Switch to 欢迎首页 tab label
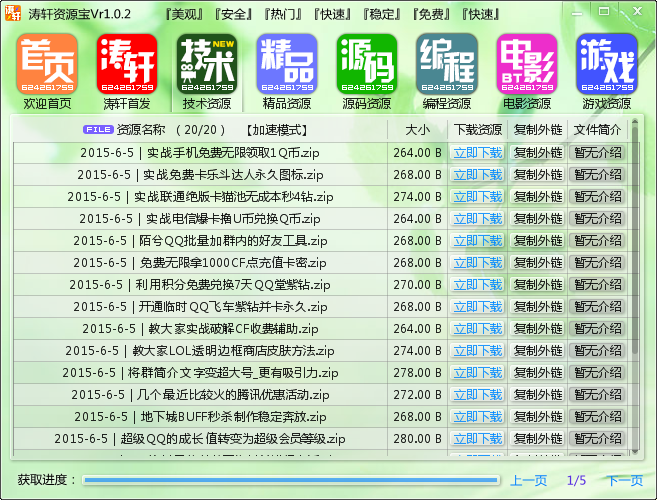This screenshot has height=500, width=657. pyautogui.click(x=47, y=104)
